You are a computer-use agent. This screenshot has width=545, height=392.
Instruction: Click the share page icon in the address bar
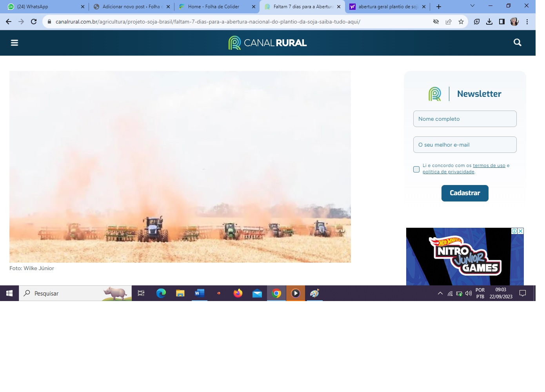[x=449, y=22]
